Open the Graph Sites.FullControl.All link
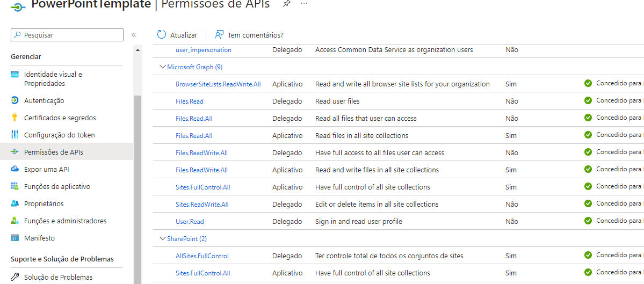 (x=203, y=187)
